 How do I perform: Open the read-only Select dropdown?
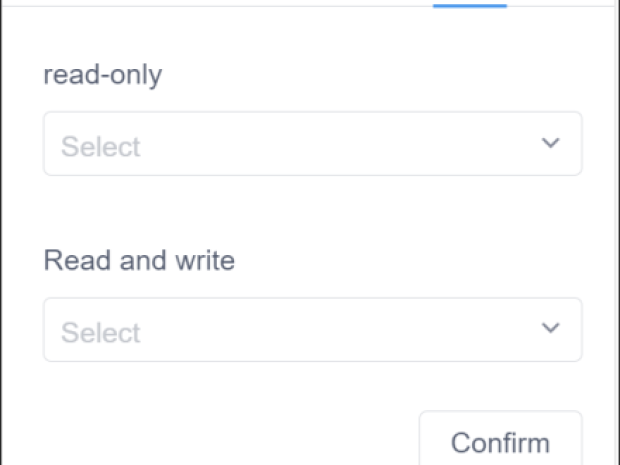[312, 144]
